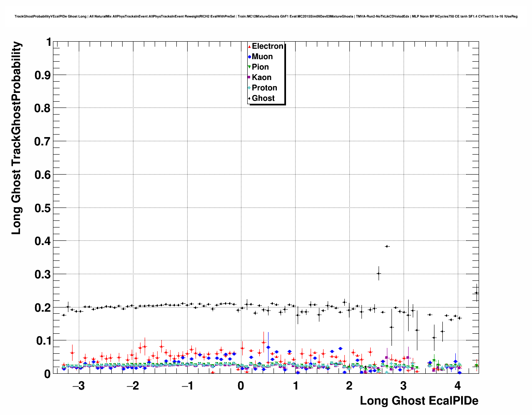
Task: Click the black diamond marker beside Ghost
Action: click(249, 98)
